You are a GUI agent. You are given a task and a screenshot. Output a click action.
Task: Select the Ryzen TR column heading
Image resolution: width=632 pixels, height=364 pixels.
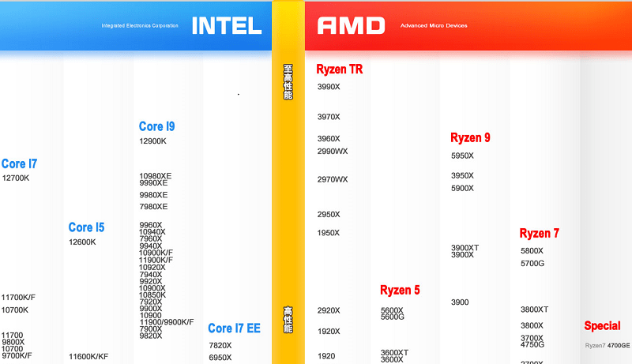pyautogui.click(x=339, y=69)
